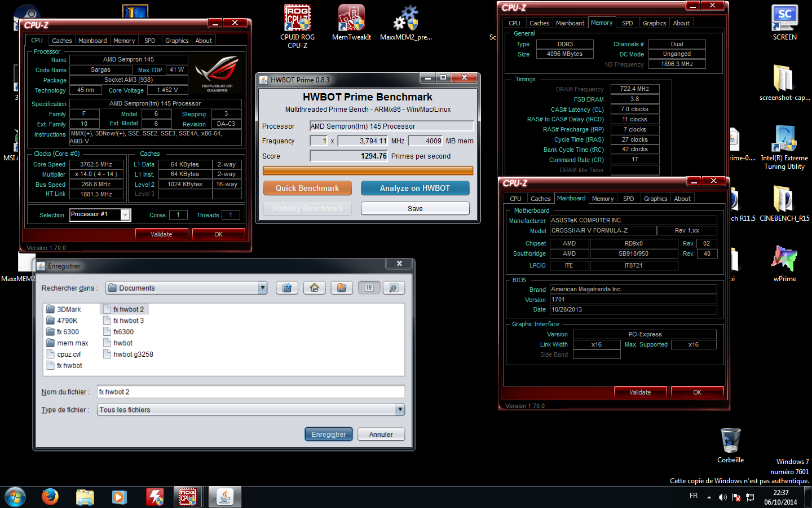This screenshot has height=508, width=812.
Task: Click Analyze on HWBOT button
Action: click(415, 188)
